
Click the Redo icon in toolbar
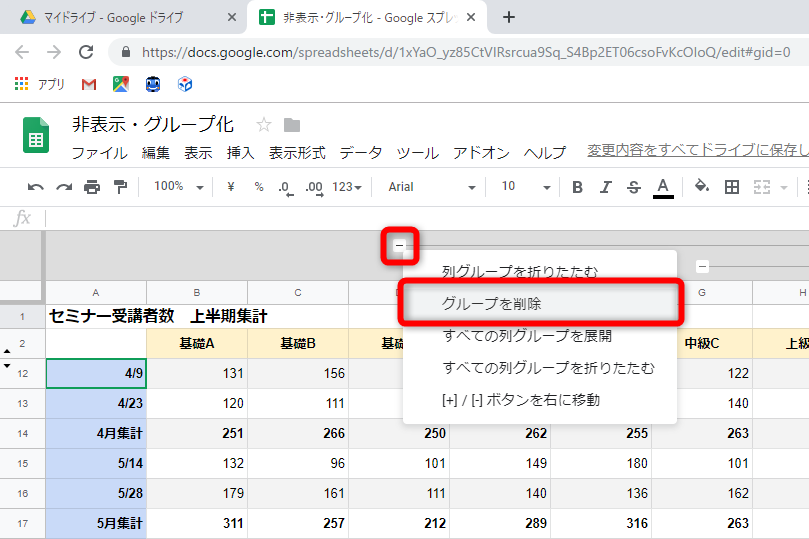(x=64, y=187)
